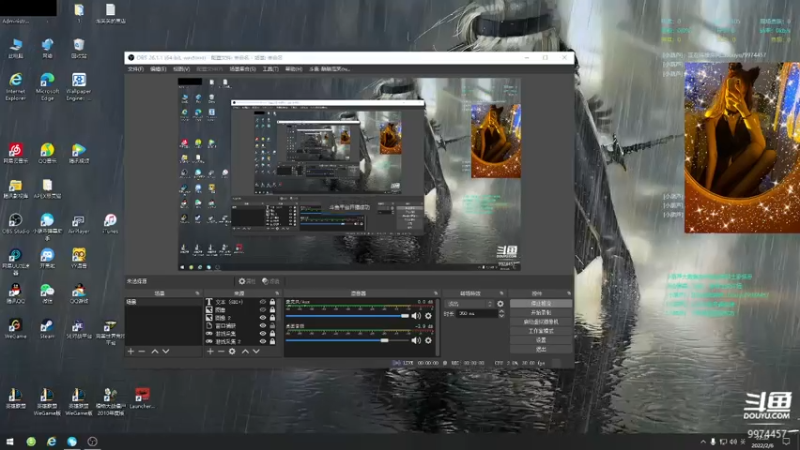
Task: Click the 启动虚拟摄像机 virtual camera button
Action: pos(541,322)
